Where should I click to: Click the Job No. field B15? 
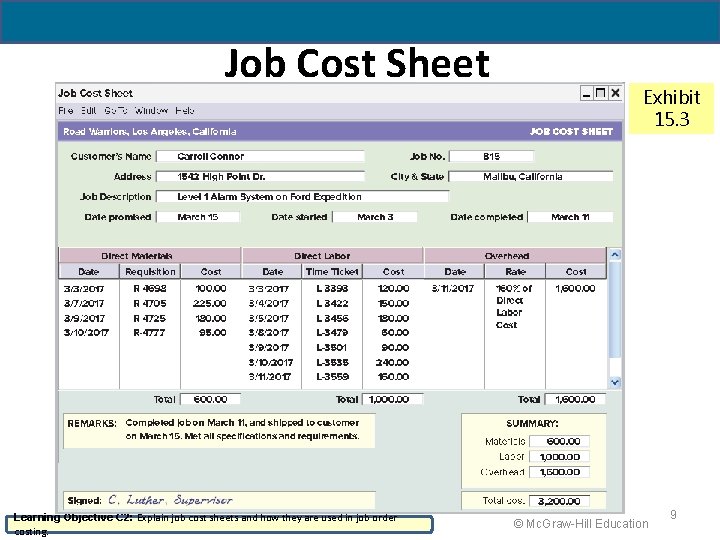(491, 157)
